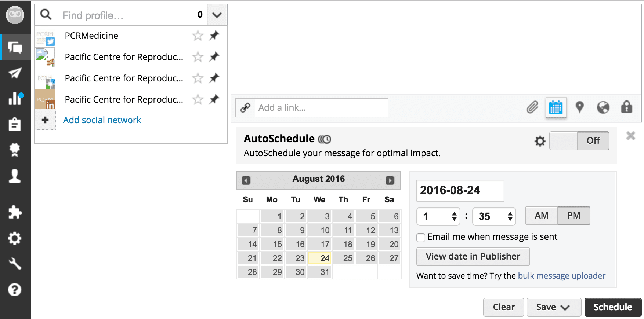Select August 27 in calendar
644x319 pixels.
[390, 258]
